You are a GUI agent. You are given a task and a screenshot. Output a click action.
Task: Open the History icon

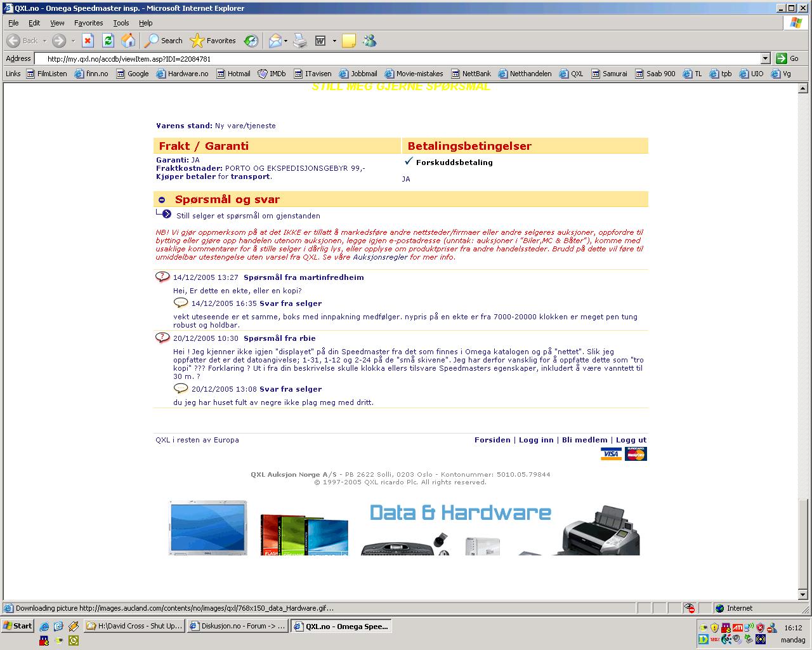(251, 41)
